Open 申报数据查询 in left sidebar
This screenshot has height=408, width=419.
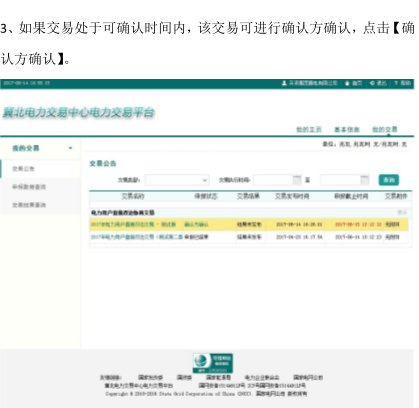[x=29, y=187]
